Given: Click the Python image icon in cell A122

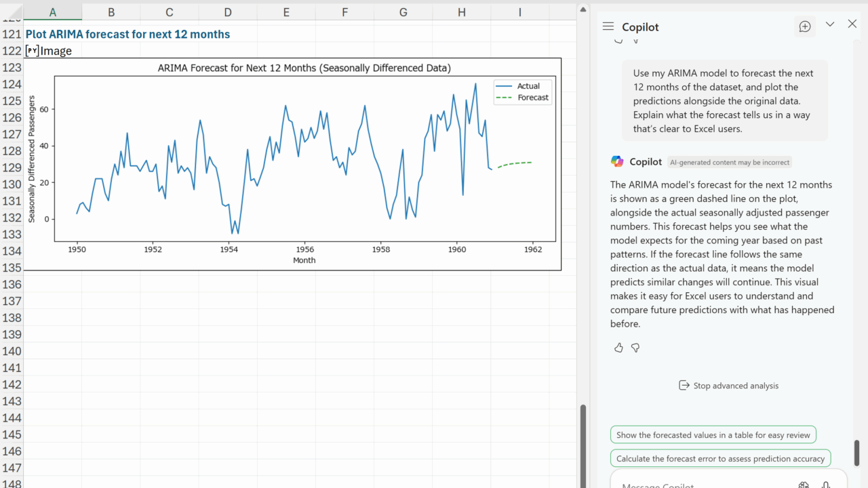Looking at the screenshot, I should (32, 51).
